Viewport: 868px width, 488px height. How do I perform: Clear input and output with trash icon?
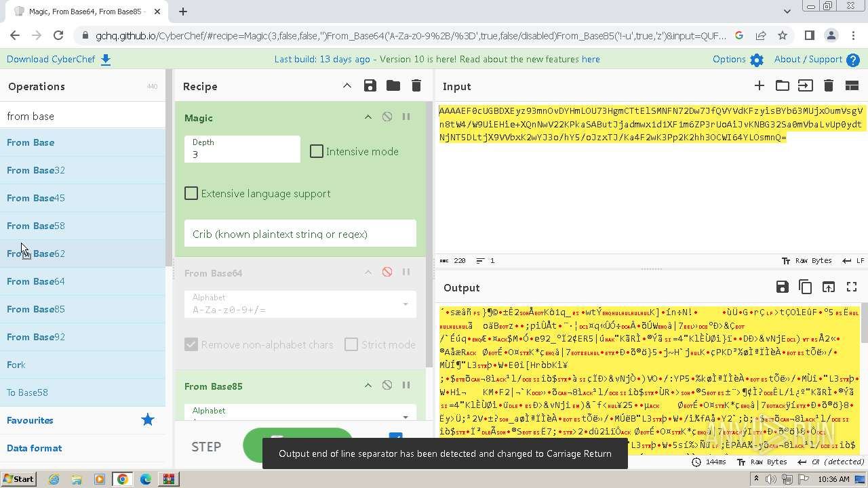pos(828,85)
